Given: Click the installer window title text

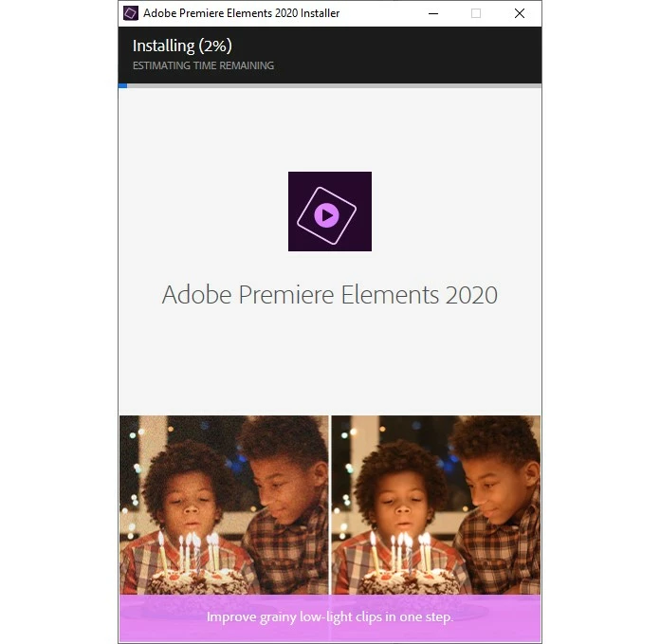Looking at the screenshot, I should [241, 13].
